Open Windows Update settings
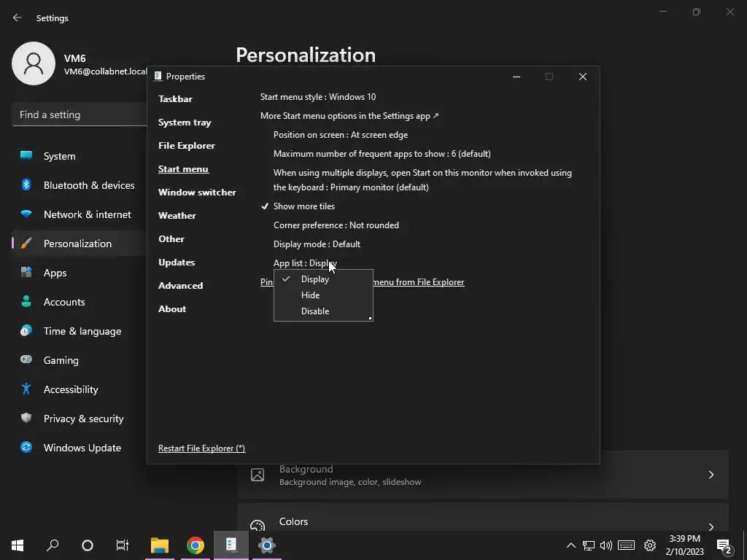Viewport: 747px width, 560px height. [x=80, y=448]
